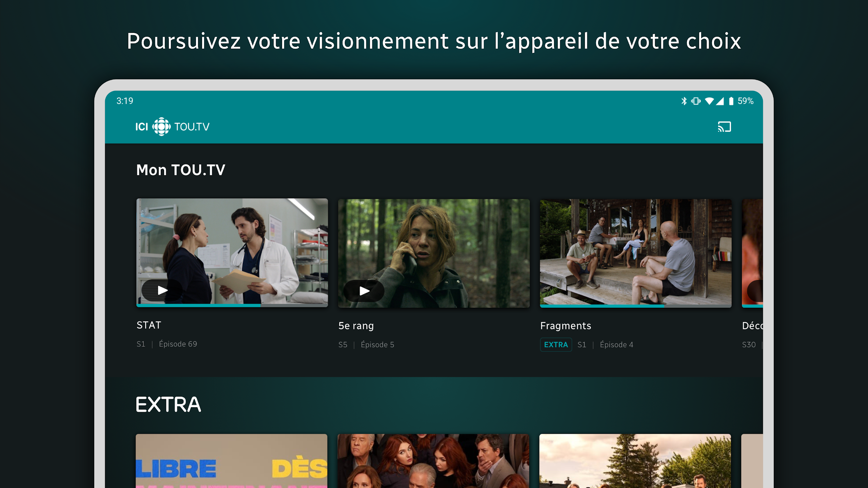Tap the vibrate mode status icon
The width and height of the screenshot is (868, 488).
pyautogui.click(x=696, y=101)
